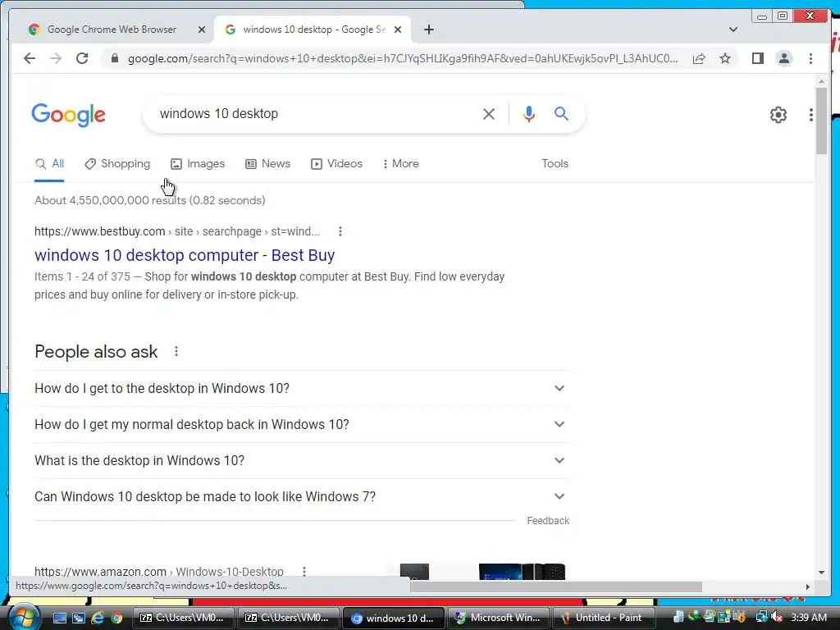This screenshot has width=840, height=630.
Task: Switch to Videos results
Action: 337,164
